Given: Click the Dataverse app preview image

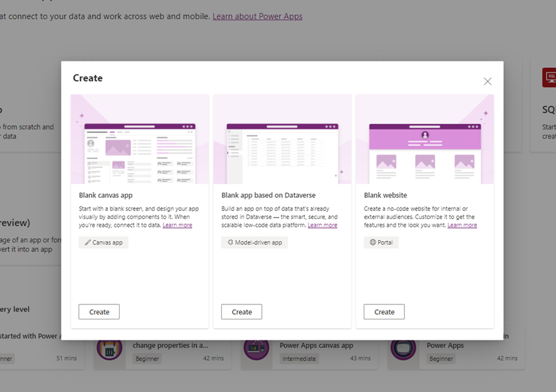Looking at the screenshot, I should [x=283, y=140].
